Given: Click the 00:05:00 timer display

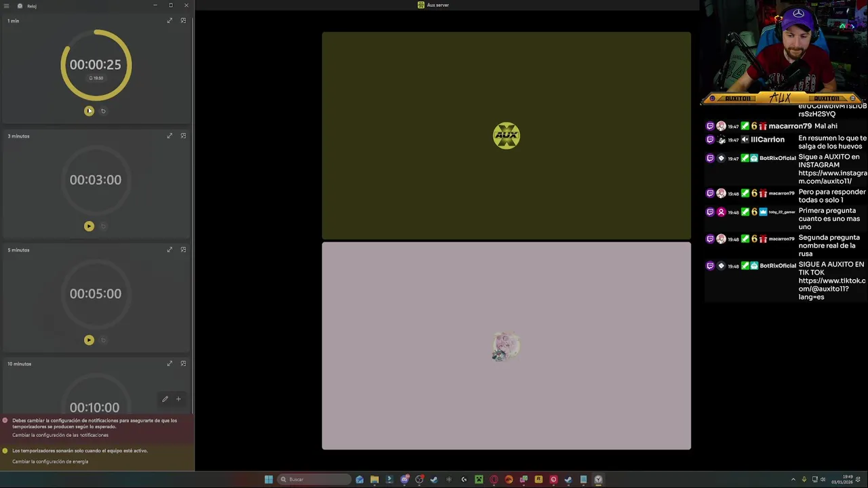Looking at the screenshot, I should (95, 293).
